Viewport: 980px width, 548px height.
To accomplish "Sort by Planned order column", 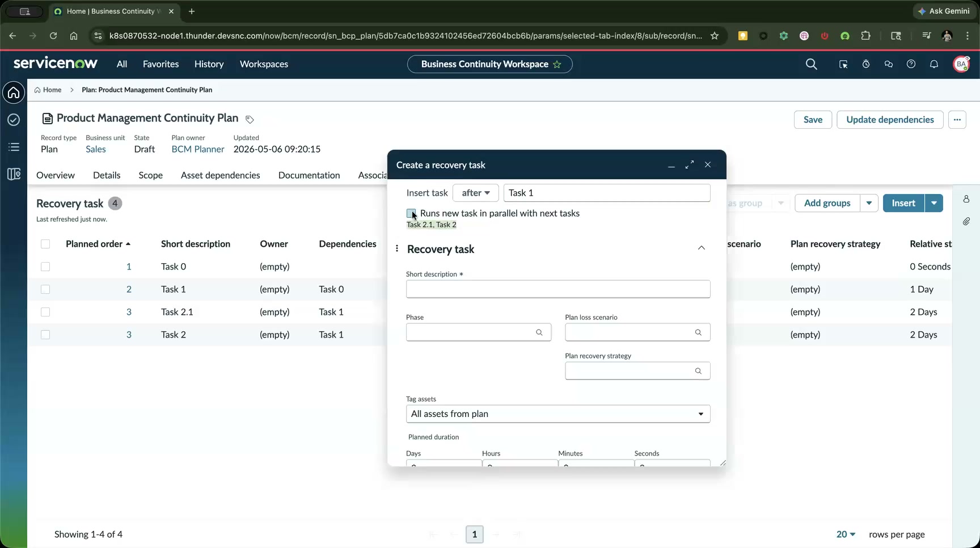I will [x=98, y=244].
